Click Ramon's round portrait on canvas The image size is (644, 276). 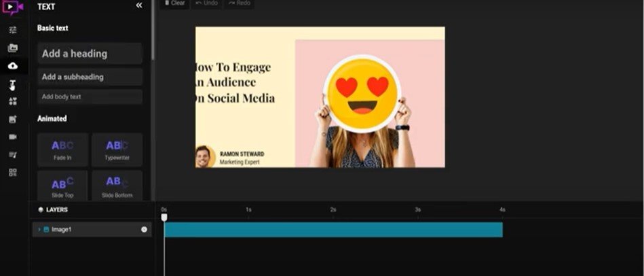tap(205, 157)
